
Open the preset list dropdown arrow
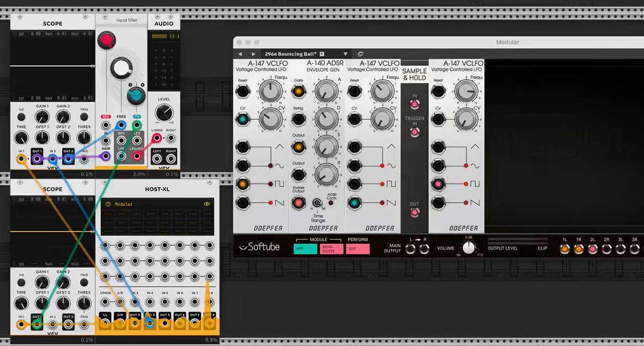pos(346,54)
